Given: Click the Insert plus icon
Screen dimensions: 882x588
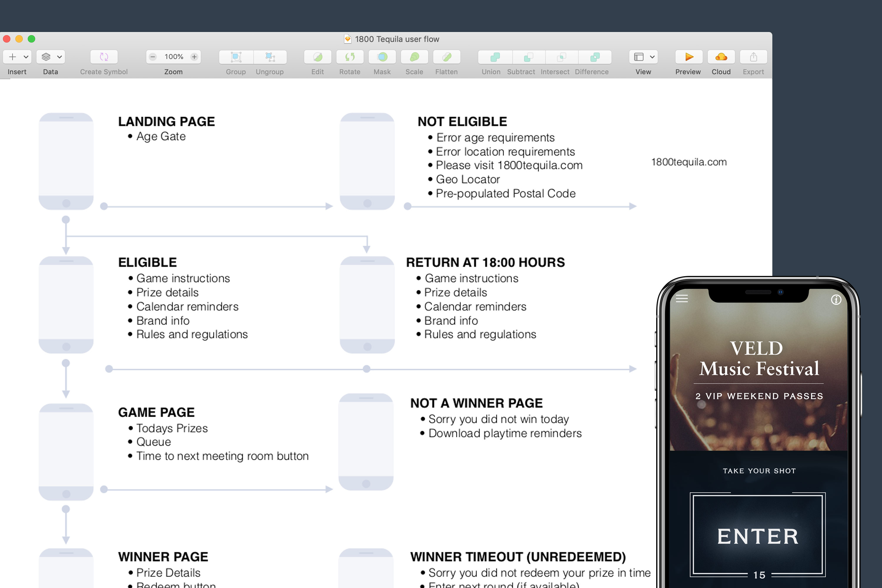Looking at the screenshot, I should pos(12,57).
